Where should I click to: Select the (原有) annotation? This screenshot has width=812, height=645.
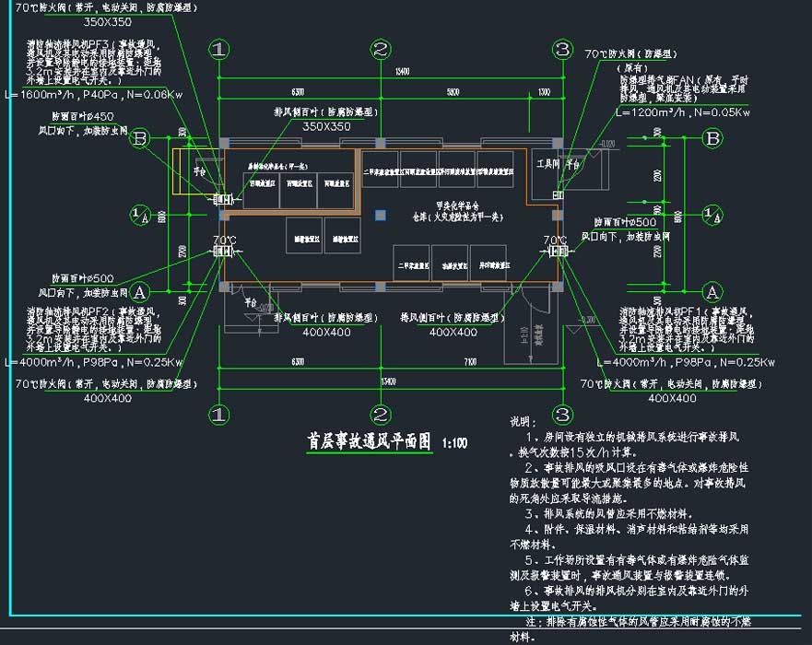coord(631,68)
